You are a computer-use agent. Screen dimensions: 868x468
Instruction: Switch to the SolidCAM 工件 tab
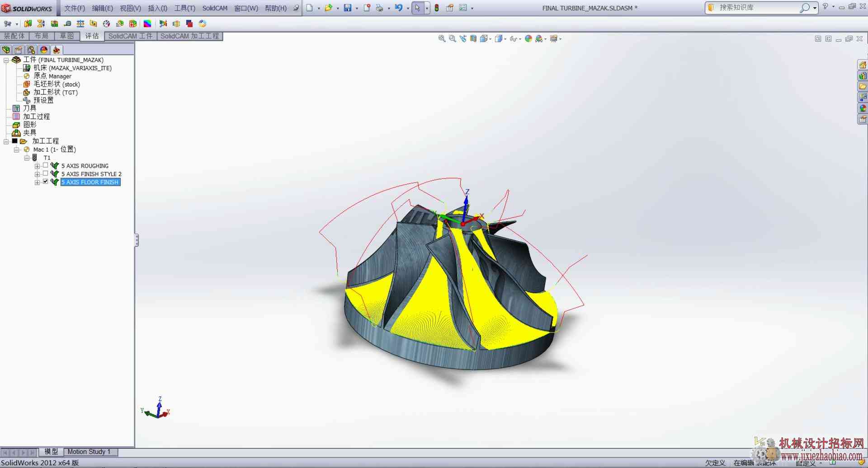click(x=131, y=36)
